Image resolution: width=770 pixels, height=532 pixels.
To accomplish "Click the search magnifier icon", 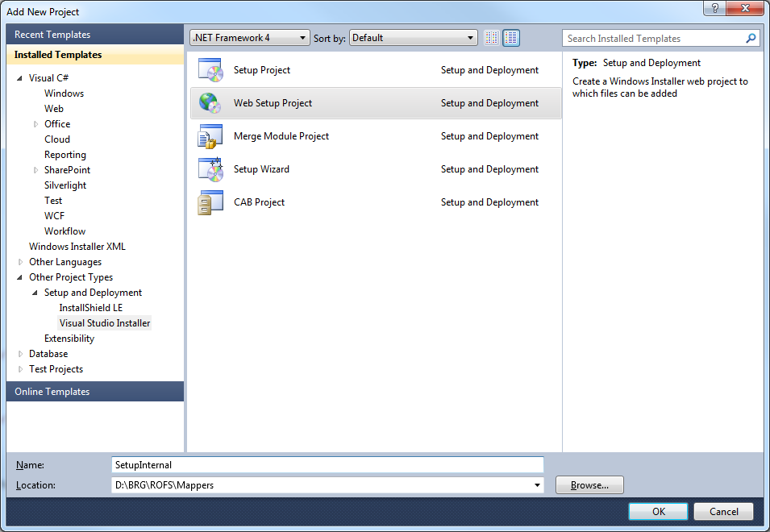I will click(751, 38).
